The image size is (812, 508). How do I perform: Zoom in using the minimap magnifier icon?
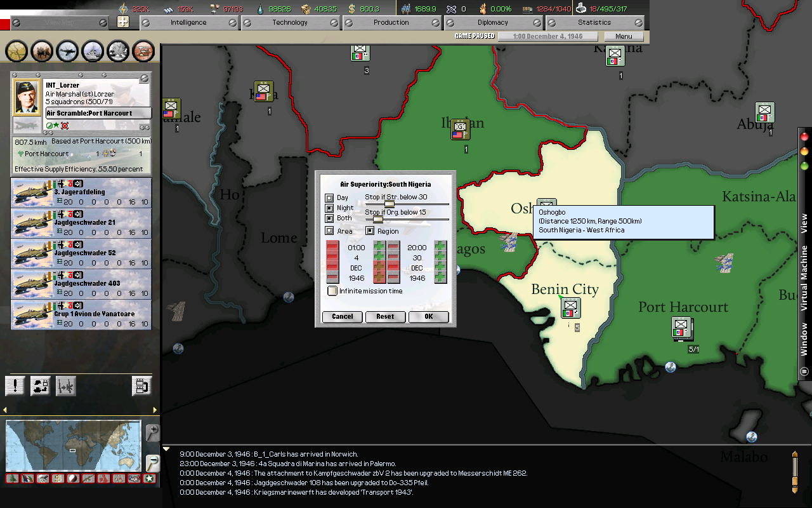point(152,434)
